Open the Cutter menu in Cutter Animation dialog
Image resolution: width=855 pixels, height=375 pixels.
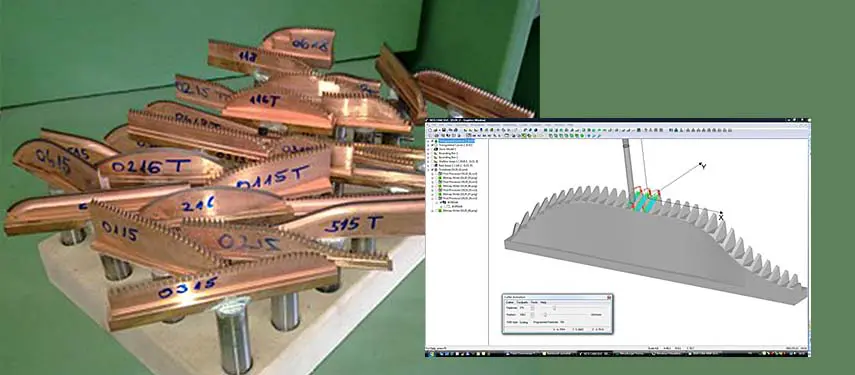(x=510, y=303)
